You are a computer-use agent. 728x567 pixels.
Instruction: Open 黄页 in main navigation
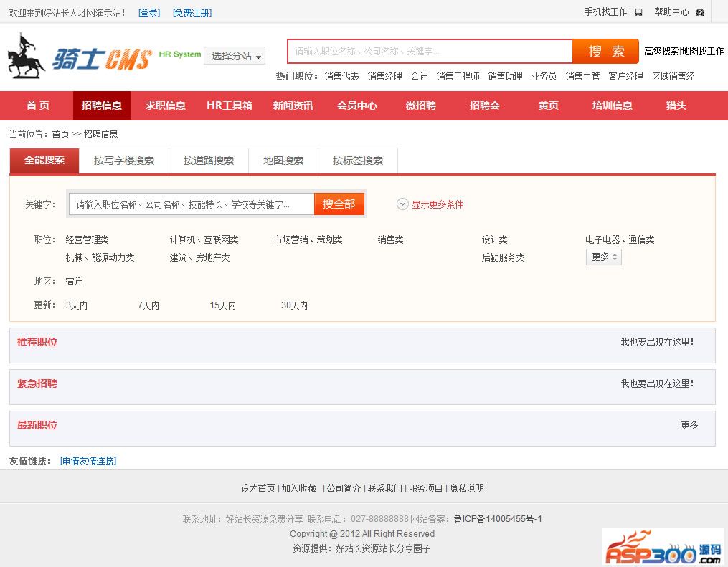coord(548,105)
